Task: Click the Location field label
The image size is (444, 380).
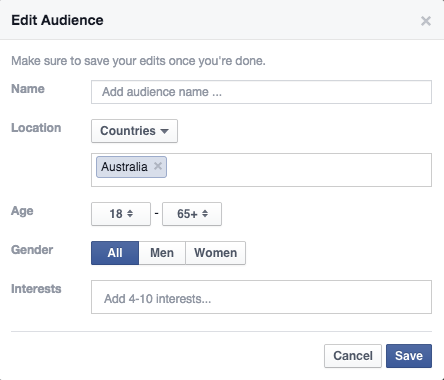Action: (x=36, y=128)
